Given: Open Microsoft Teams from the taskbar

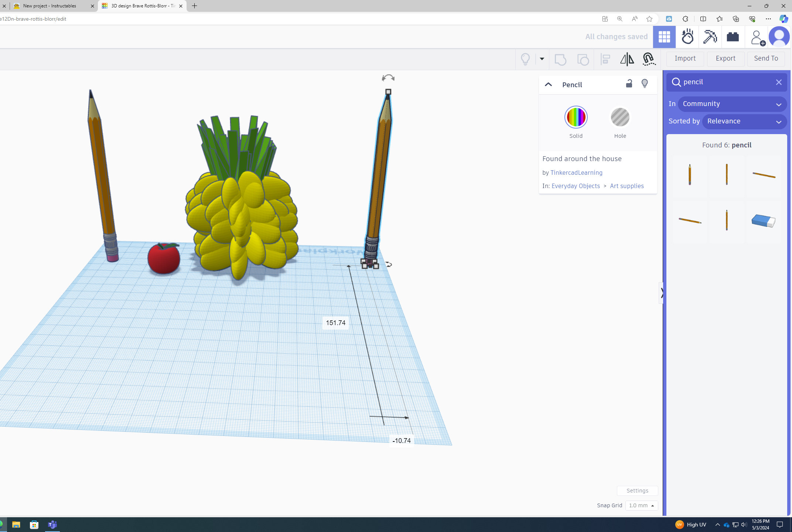Looking at the screenshot, I should point(52,525).
